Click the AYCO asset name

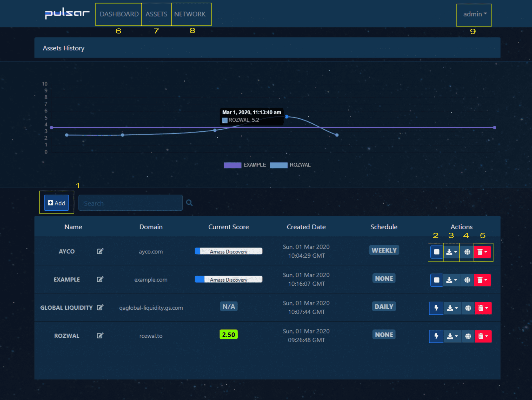(67, 251)
